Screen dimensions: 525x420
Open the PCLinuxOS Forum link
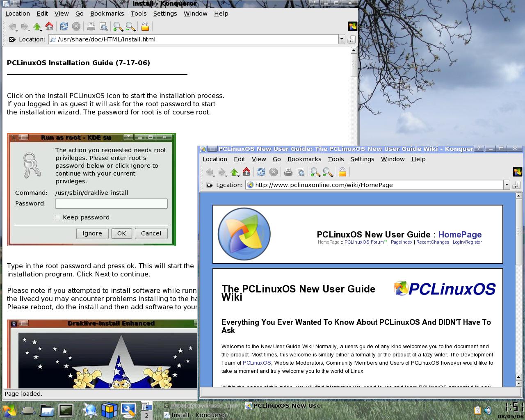coord(364,242)
